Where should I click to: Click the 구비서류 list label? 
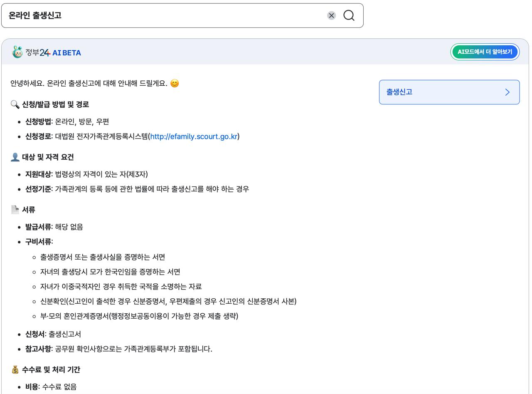[x=39, y=242]
